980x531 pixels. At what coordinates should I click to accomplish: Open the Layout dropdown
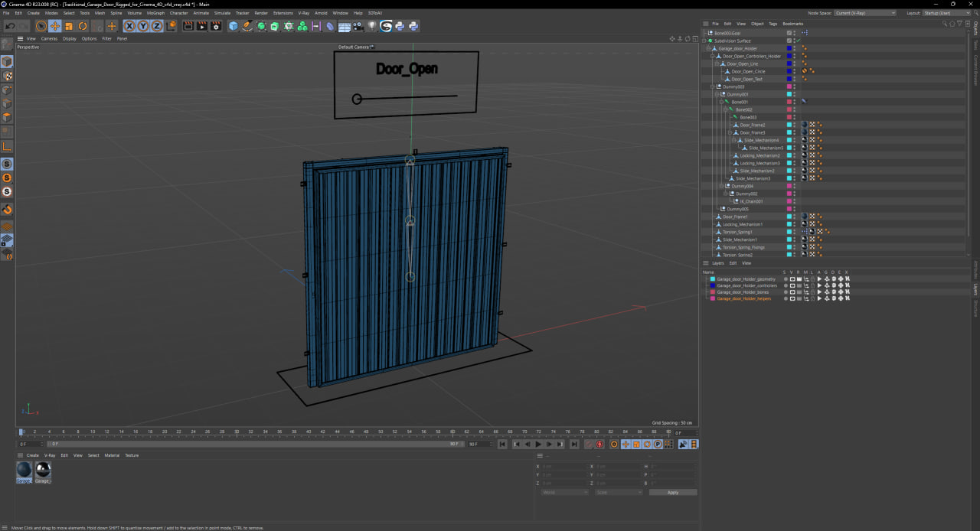[x=948, y=13]
